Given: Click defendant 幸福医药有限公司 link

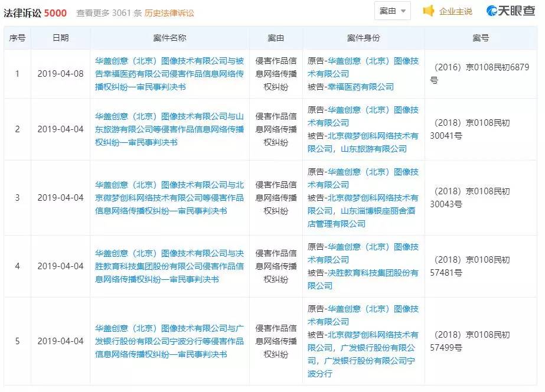Looking at the screenshot, I should [x=361, y=87].
